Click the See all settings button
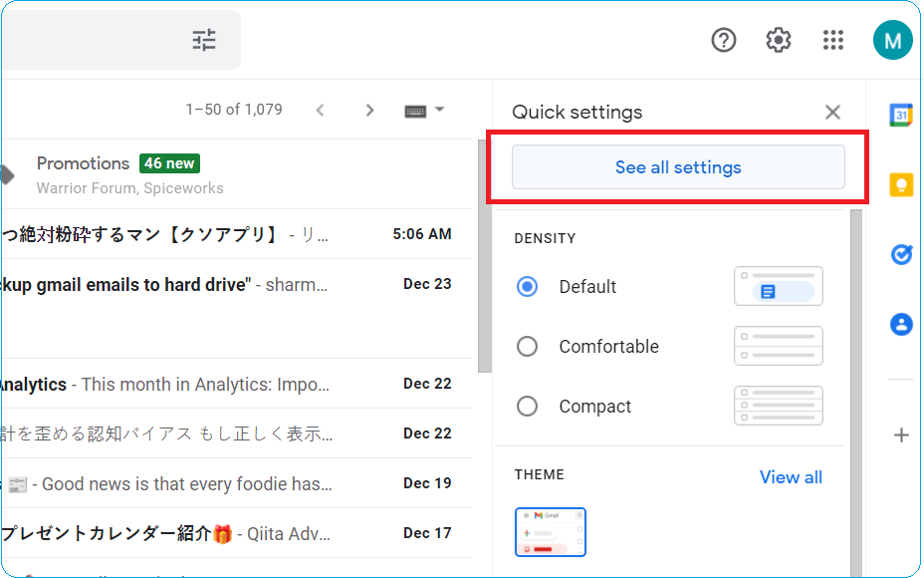This screenshot has height=578, width=924. pyautogui.click(x=678, y=167)
